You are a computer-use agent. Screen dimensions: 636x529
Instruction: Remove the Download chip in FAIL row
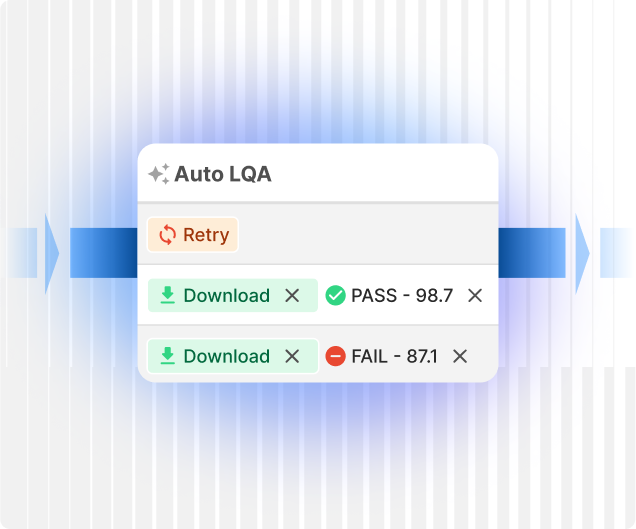292,356
